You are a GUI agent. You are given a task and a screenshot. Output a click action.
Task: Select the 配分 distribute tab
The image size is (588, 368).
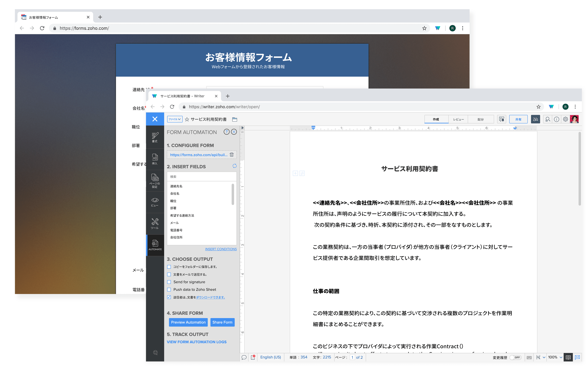pos(480,119)
